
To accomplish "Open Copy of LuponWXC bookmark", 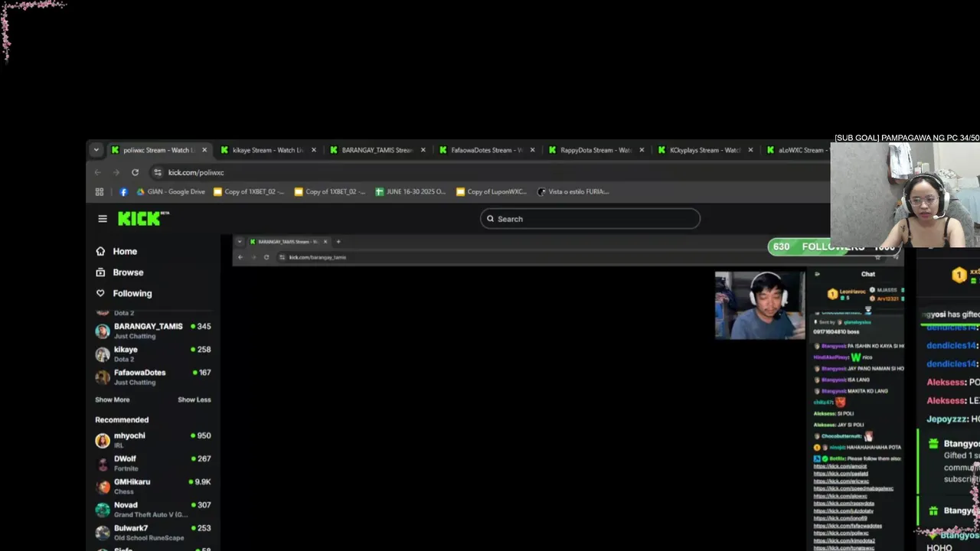I will [492, 191].
